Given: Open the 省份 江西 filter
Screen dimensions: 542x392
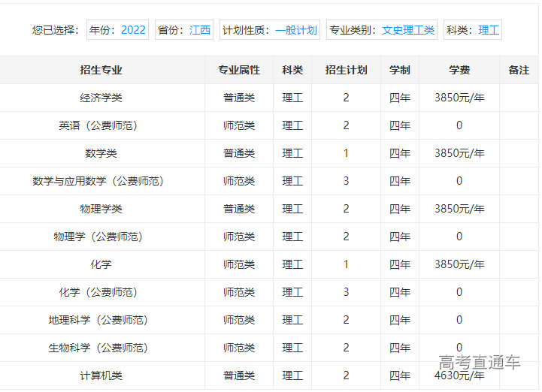Looking at the screenshot, I should (184, 30).
